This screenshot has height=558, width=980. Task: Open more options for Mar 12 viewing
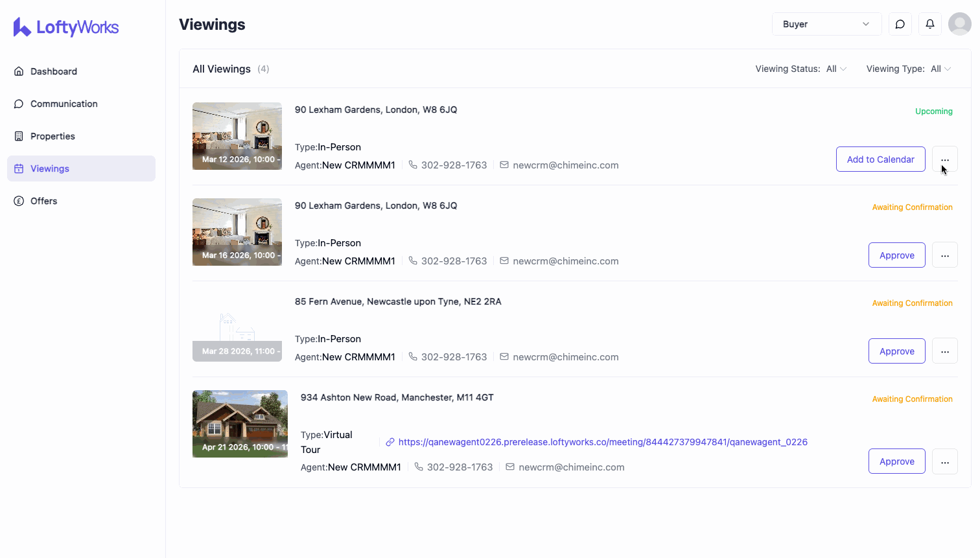[x=944, y=159]
